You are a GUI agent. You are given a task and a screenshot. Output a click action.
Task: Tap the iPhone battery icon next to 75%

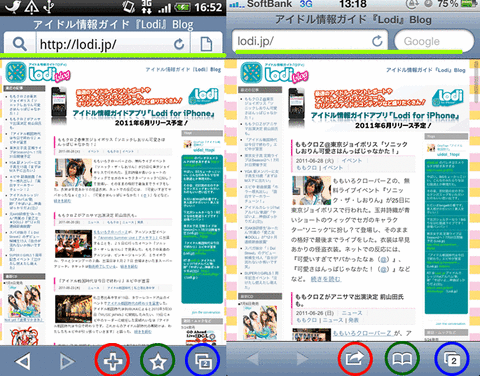click(470, 4)
